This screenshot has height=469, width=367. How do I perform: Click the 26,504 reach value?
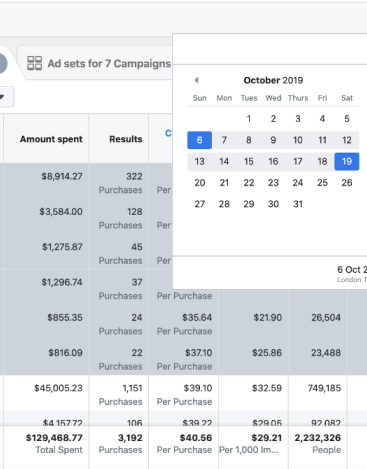(x=326, y=317)
